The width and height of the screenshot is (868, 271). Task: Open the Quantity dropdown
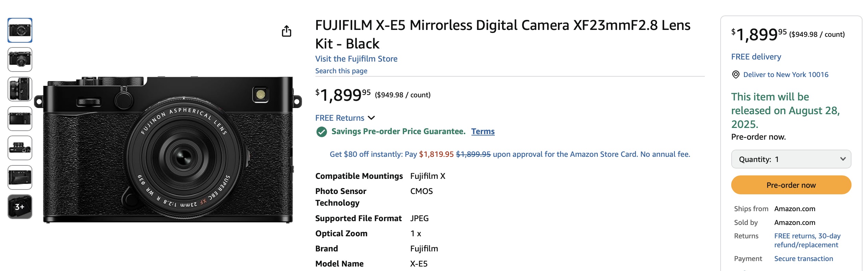click(791, 159)
